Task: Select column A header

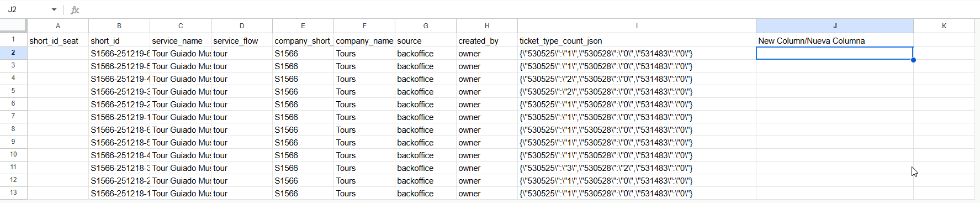Action: click(x=58, y=26)
